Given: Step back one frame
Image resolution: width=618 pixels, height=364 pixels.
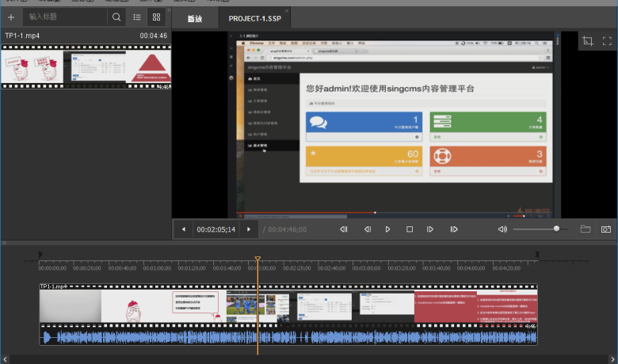Looking at the screenshot, I should (368, 229).
